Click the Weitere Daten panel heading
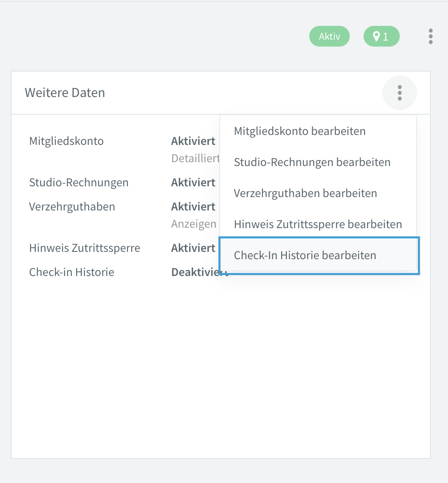Viewport: 448px width, 483px height. tap(65, 93)
